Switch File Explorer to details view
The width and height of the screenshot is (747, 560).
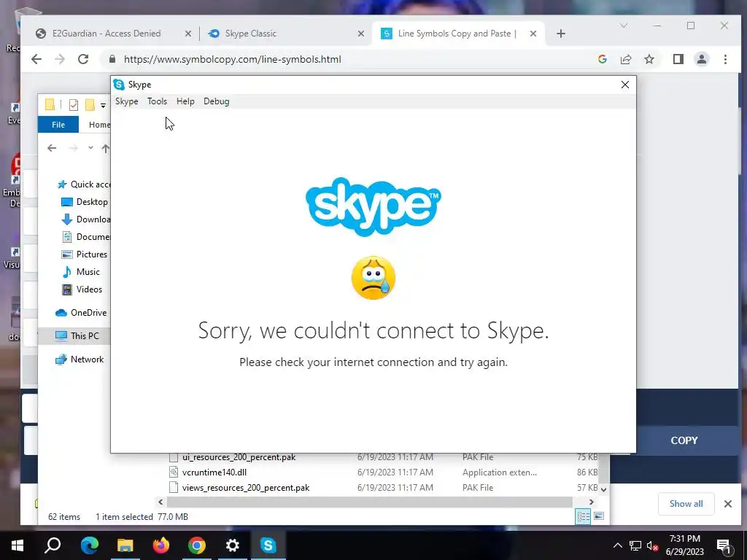click(583, 517)
